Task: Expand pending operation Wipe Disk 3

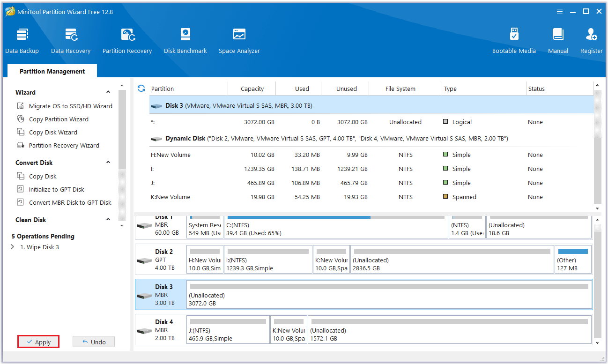Action: 13,247
